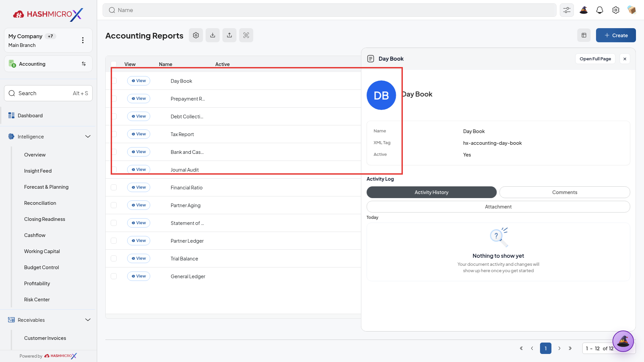644x362 pixels.
Task: Click the scan icon next to export
Action: pos(246,35)
